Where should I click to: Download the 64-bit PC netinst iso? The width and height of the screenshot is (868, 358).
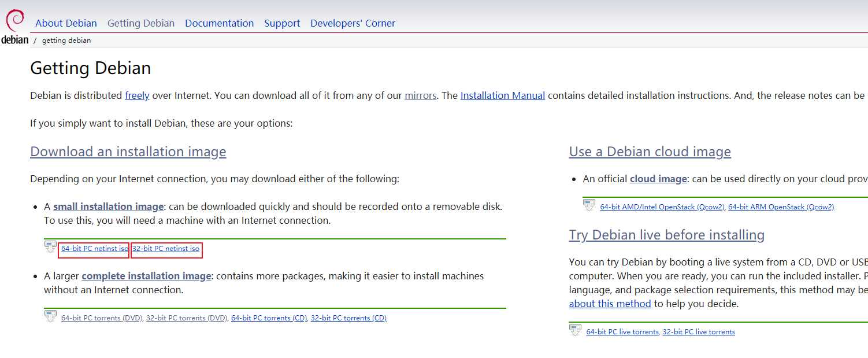pyautogui.click(x=94, y=249)
